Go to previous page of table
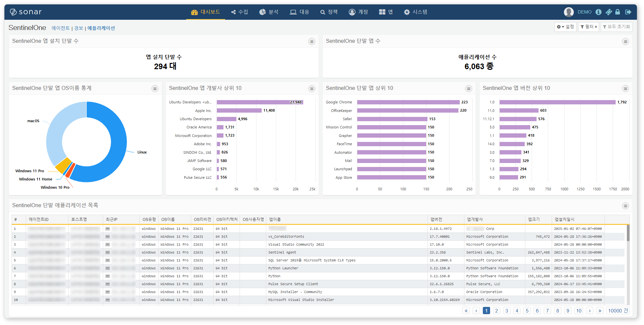644x325 pixels. [476, 311]
